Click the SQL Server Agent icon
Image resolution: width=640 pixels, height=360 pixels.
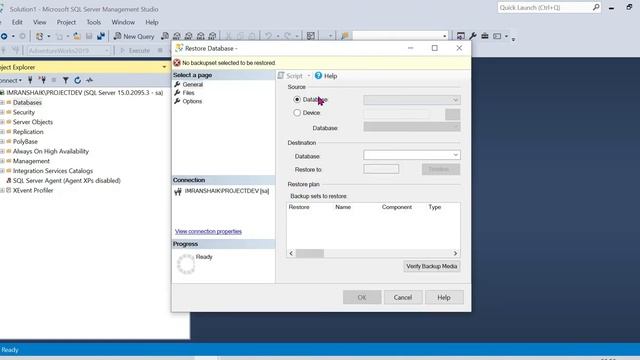click(9, 180)
